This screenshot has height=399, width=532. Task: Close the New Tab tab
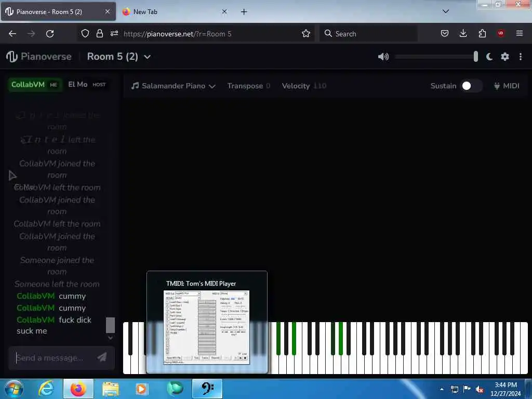[224, 11]
